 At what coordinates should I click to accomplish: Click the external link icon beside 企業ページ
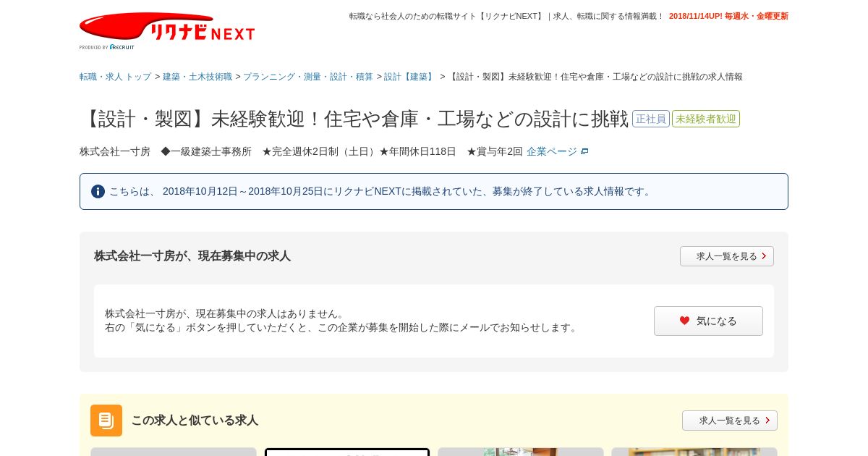click(x=584, y=151)
